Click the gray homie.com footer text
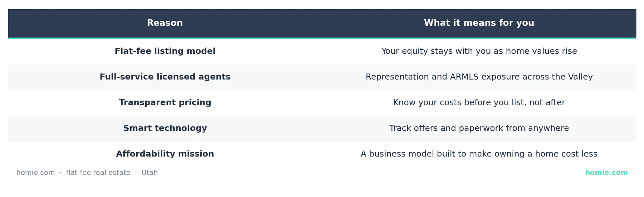 35,173
